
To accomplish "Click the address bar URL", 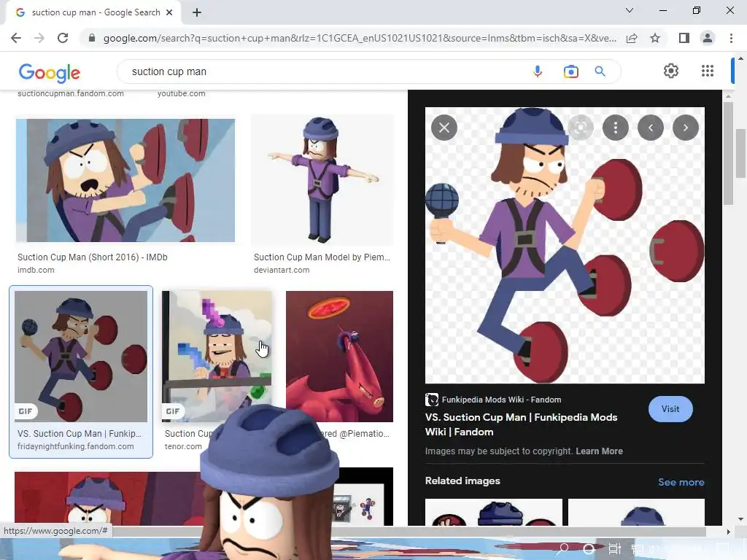I will coord(360,38).
